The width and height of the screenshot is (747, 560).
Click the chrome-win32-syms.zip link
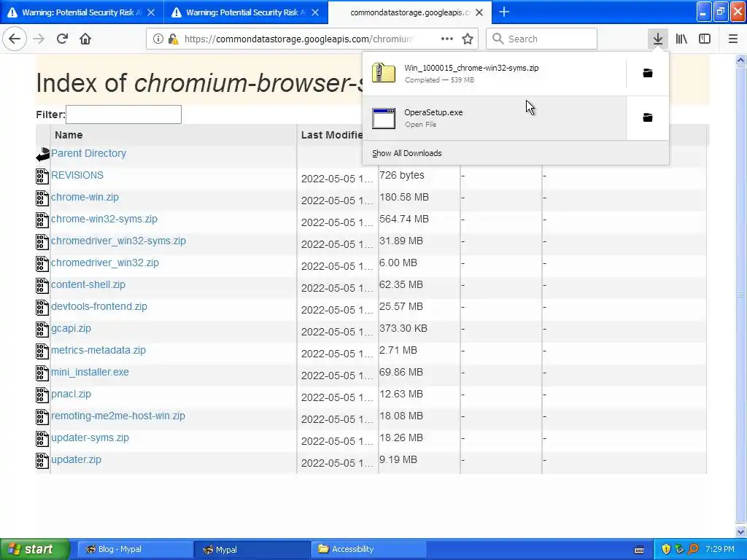pyautogui.click(x=104, y=219)
